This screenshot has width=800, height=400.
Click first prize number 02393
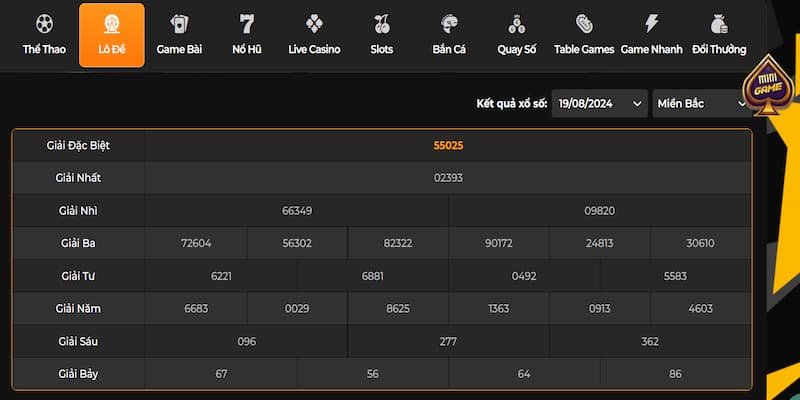(x=448, y=178)
